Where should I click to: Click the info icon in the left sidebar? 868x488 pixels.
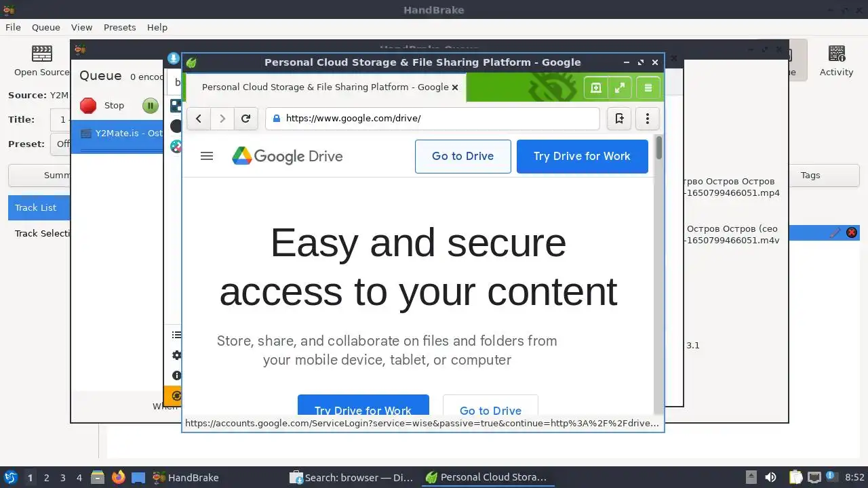coord(176,375)
